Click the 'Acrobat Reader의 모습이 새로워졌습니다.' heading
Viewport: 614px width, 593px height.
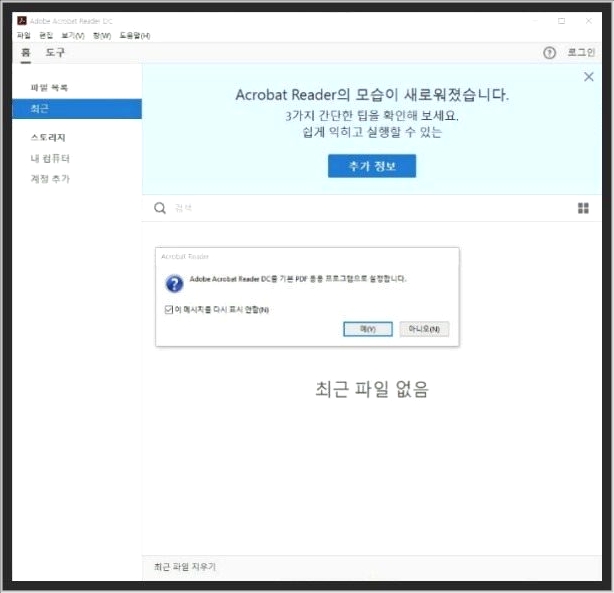(x=372, y=95)
